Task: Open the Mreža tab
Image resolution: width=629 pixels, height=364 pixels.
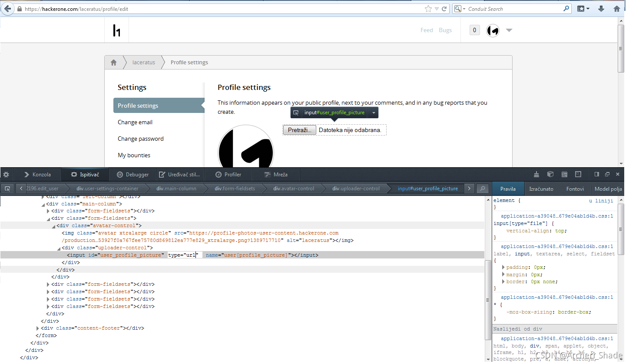Action: coord(276,175)
